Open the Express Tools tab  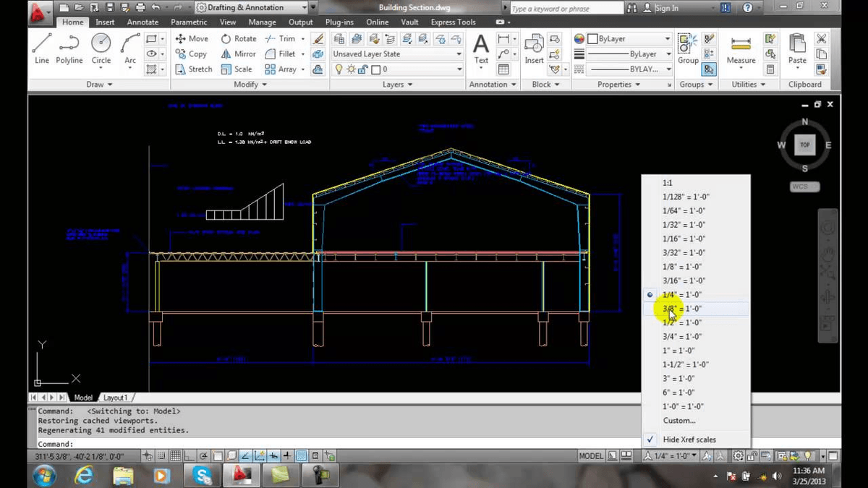coord(453,22)
